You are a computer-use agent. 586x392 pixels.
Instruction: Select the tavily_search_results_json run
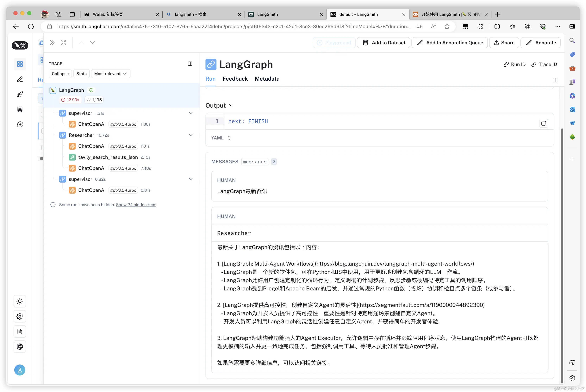point(108,157)
